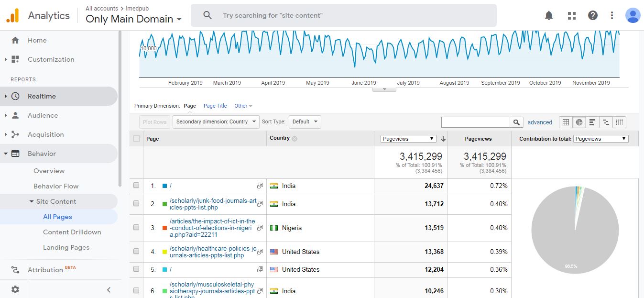Tick the checkbox for row 1
Image resolution: width=644 pixels, height=298 pixels.
point(137,186)
